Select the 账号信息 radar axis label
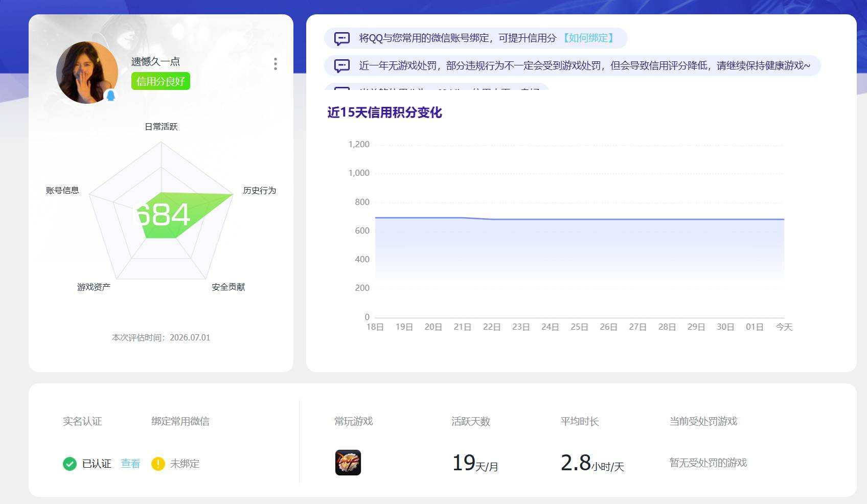 click(x=62, y=190)
